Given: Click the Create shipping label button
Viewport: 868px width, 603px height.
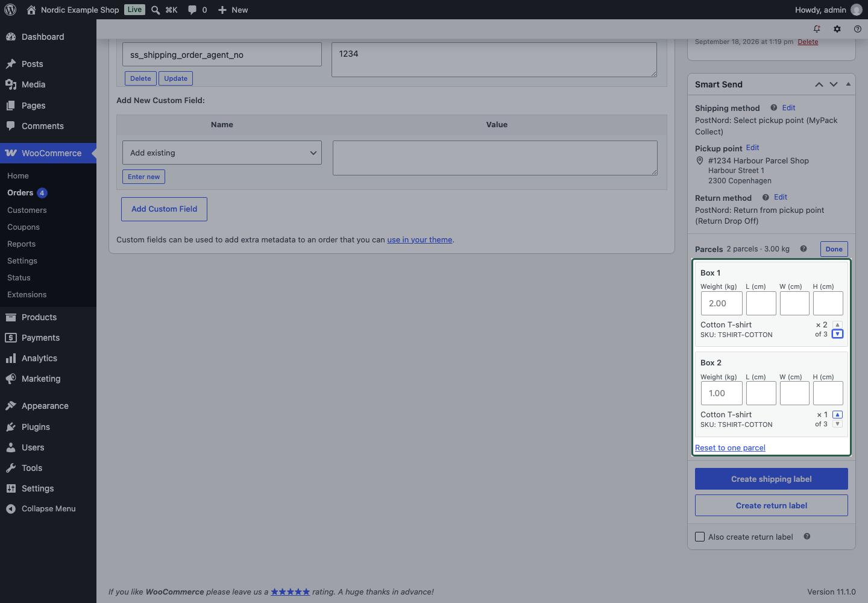Looking at the screenshot, I should tap(772, 479).
